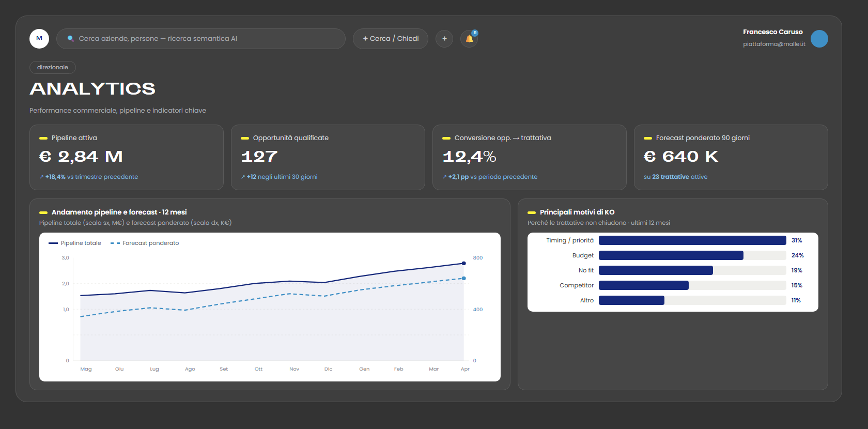Screen dimensions: 868x429
Task: Click the 12,4% conversion value
Action: 470,157
